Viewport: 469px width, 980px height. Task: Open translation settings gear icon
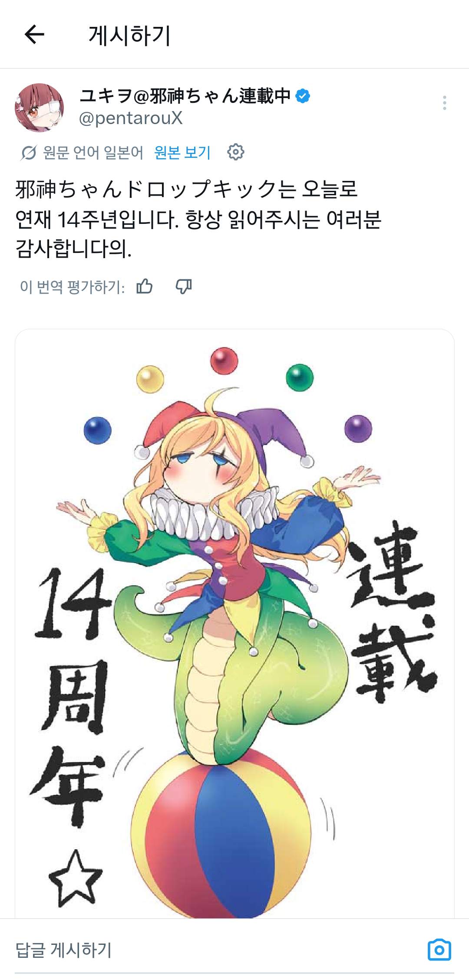tap(236, 152)
